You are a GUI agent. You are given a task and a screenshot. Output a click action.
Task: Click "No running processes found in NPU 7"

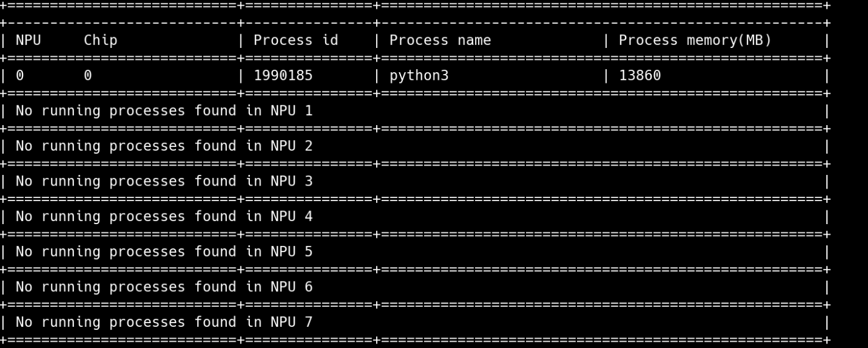(x=164, y=322)
